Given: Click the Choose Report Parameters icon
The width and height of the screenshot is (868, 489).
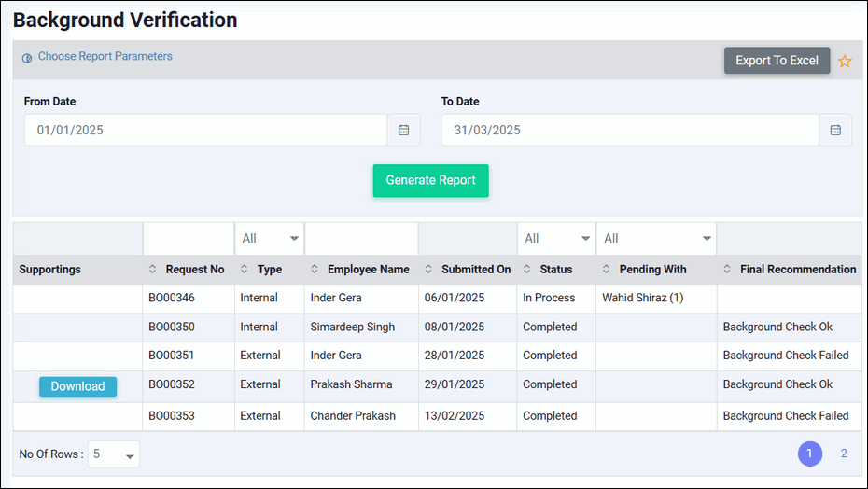Looking at the screenshot, I should coord(27,57).
